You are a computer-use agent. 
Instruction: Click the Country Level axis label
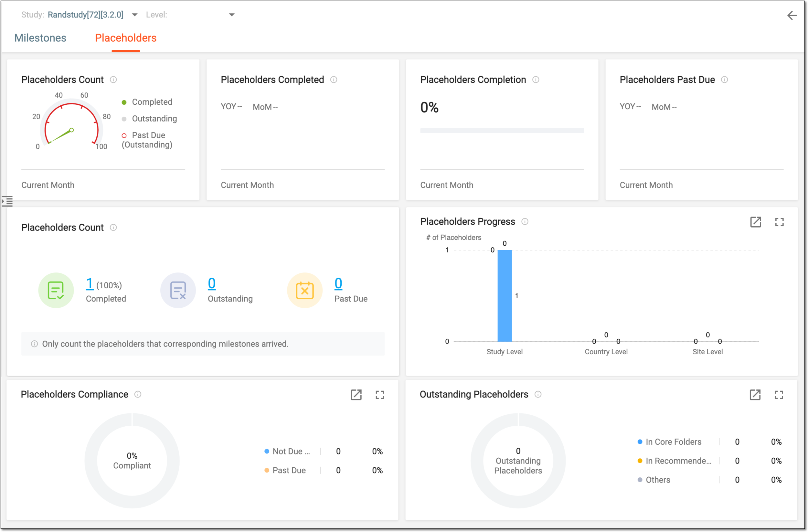[606, 352]
